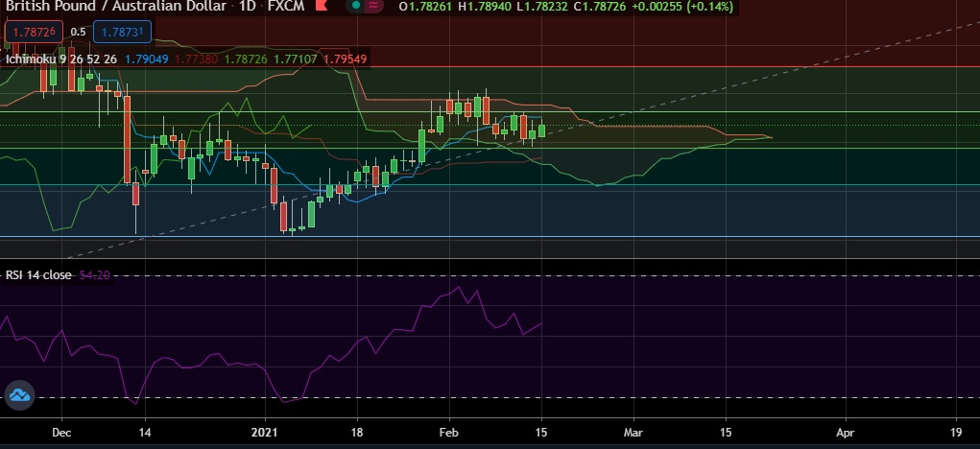Image resolution: width=980 pixels, height=449 pixels.
Task: Click the Ichimoku blue value 1.79049
Action: coord(147,59)
